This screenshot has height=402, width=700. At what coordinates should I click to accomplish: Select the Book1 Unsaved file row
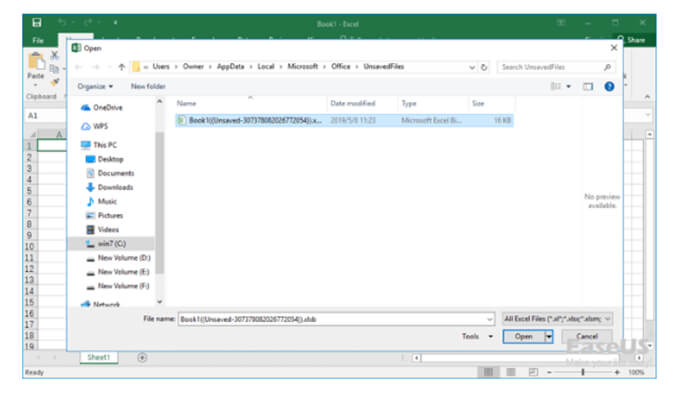tap(344, 120)
